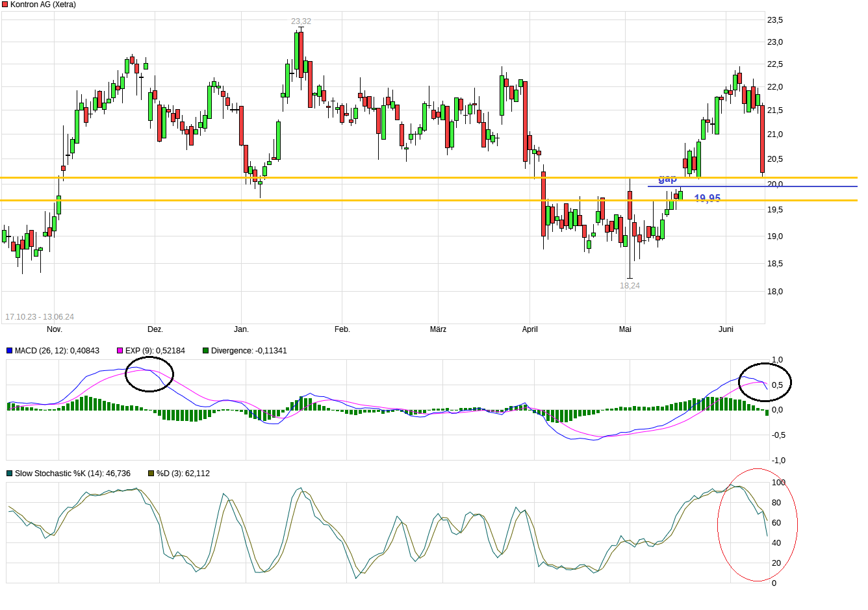Select the blue MACD legend marker
The width and height of the screenshot is (868, 610).
coord(9,350)
